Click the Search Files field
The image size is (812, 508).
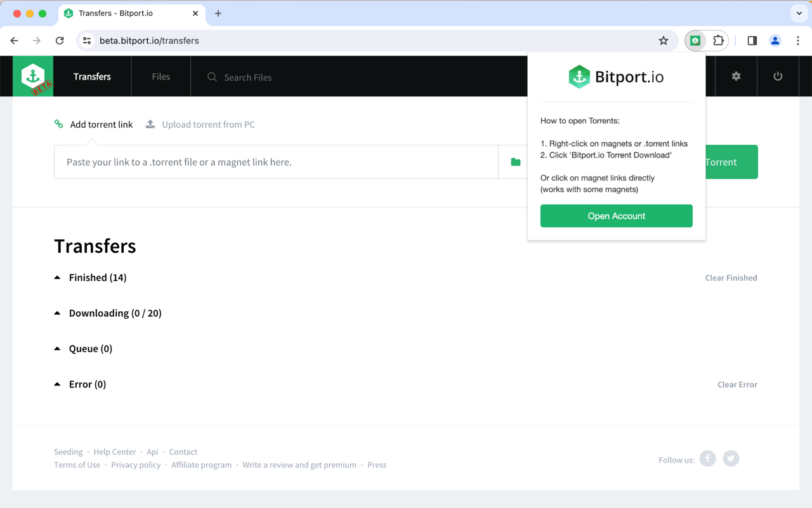pos(247,76)
